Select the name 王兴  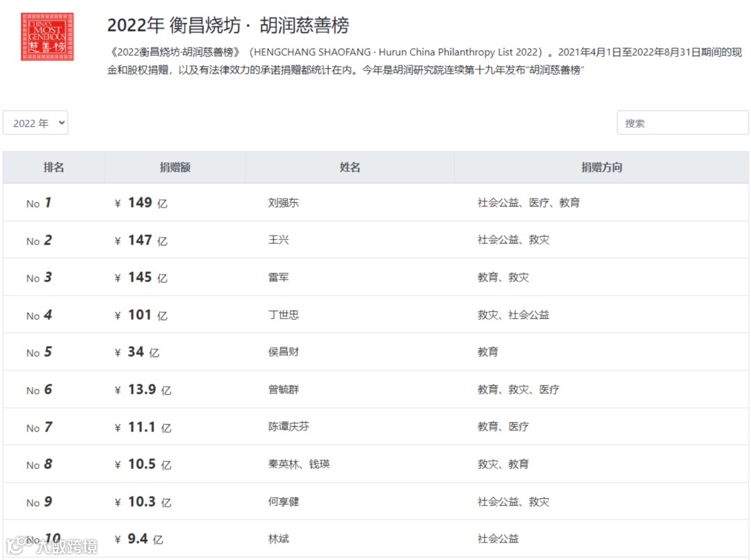click(x=278, y=240)
